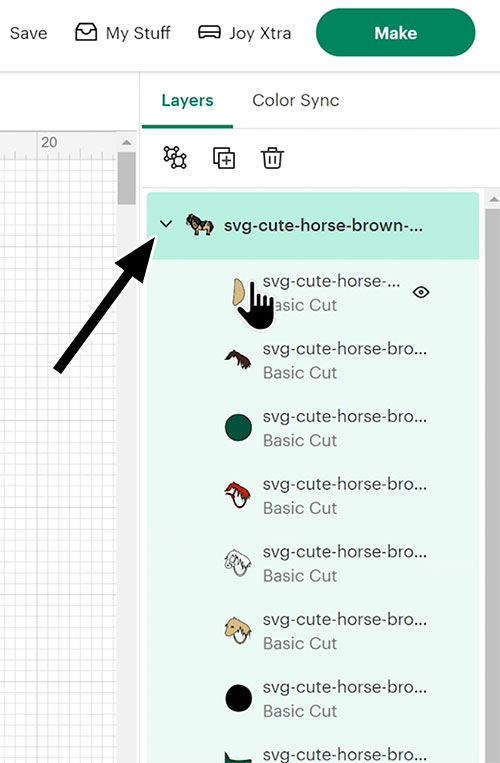Viewport: 500px width, 763px height.
Task: Select the dark green circle layer swatch
Action: pos(238,427)
